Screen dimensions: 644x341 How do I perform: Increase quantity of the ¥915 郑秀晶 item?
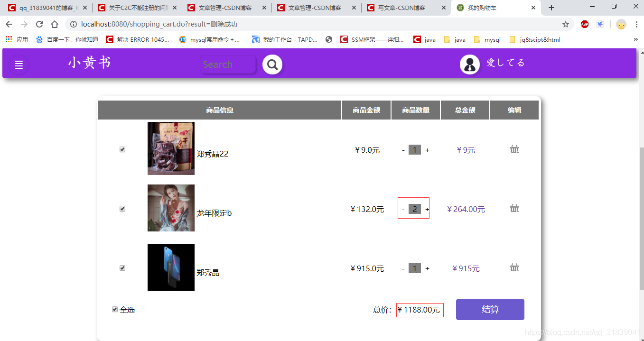tap(427, 268)
